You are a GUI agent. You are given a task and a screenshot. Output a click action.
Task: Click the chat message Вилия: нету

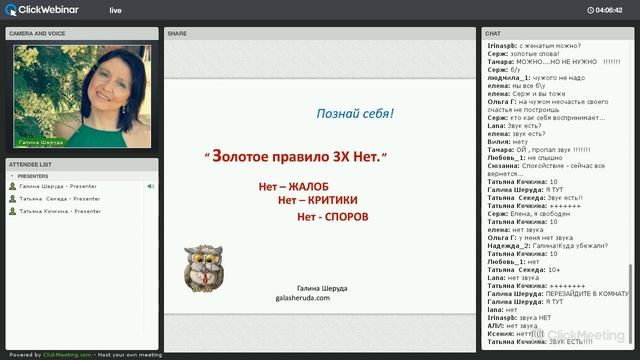pyautogui.click(x=507, y=142)
